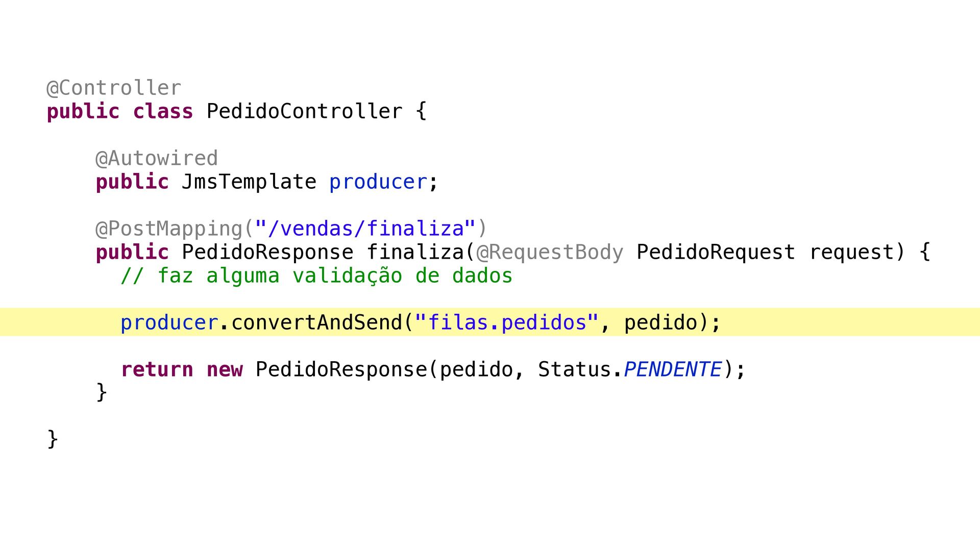The image size is (980, 551).
Task: Click the @Autowired annotation
Action: (x=157, y=158)
